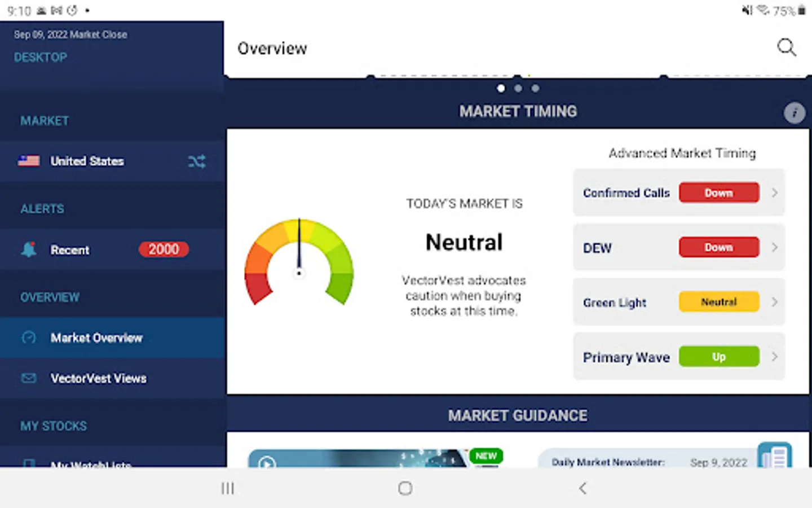The image size is (812, 508).
Task: Open the newsletter document icon
Action: pos(775,455)
